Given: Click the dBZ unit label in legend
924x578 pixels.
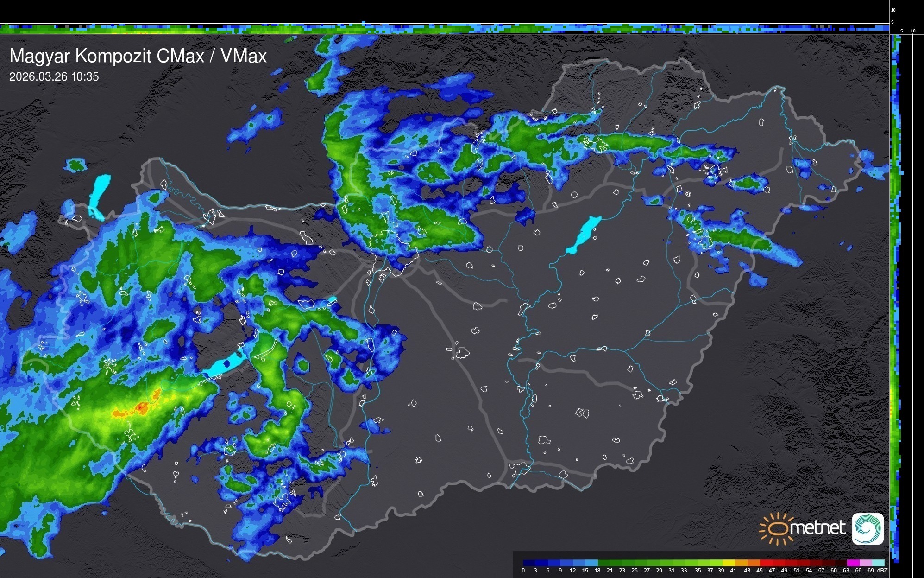Looking at the screenshot, I should [x=882, y=571].
